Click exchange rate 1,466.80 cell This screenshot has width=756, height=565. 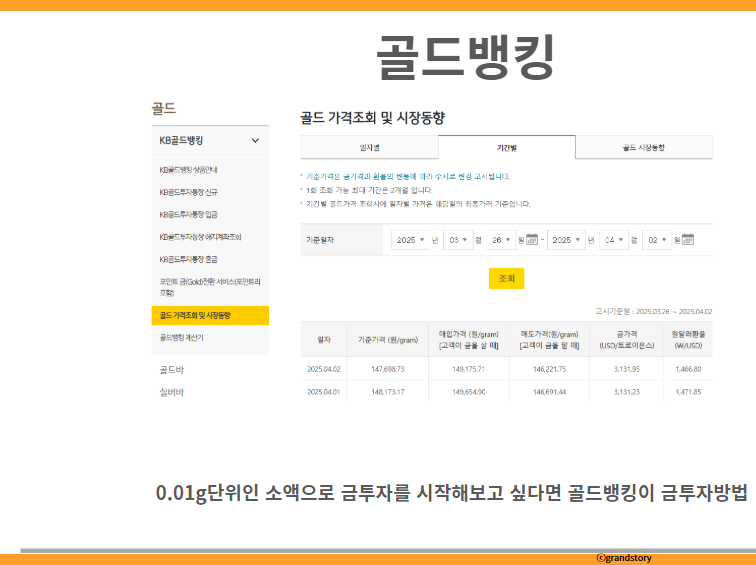pyautogui.click(x=688, y=369)
